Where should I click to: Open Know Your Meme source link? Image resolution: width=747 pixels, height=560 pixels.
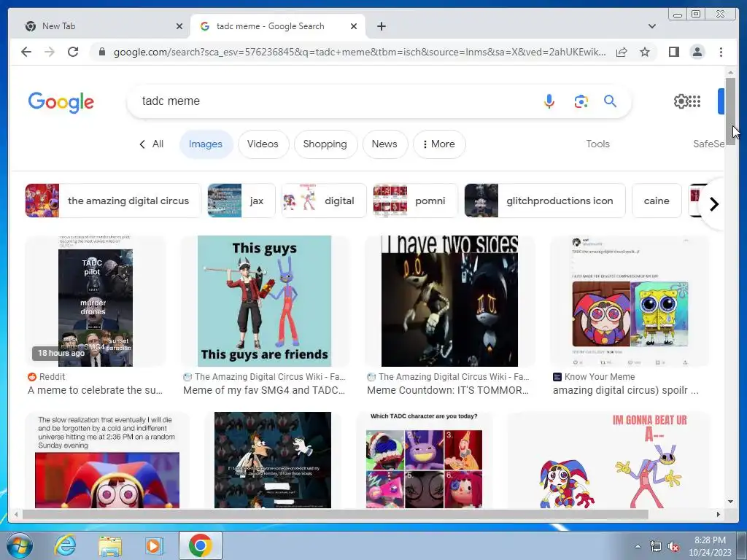594,377
